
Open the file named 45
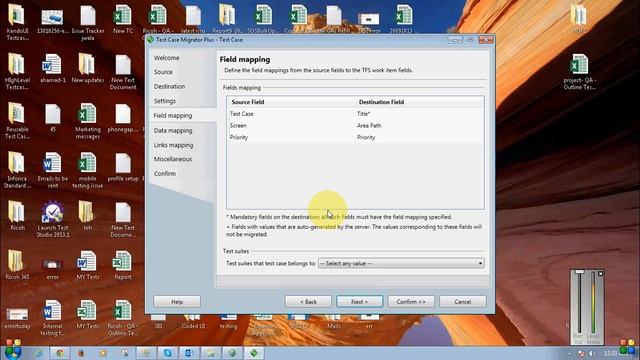53,118
